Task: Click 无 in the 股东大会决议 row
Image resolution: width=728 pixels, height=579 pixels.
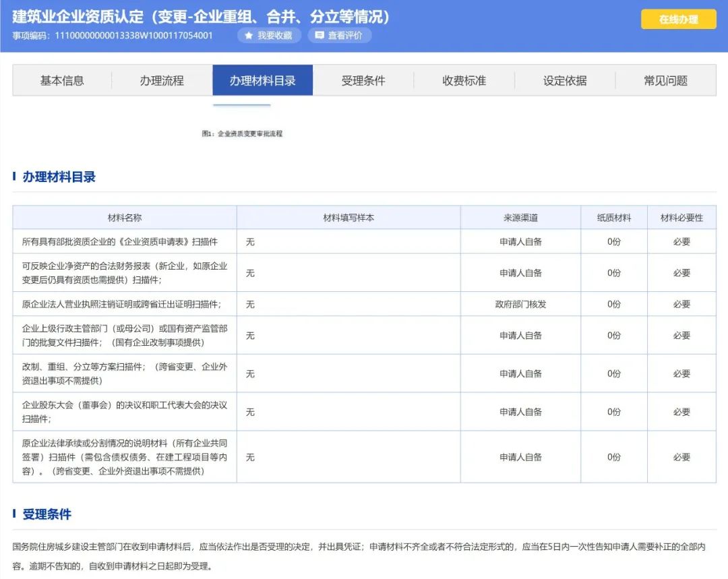Action: (250, 412)
